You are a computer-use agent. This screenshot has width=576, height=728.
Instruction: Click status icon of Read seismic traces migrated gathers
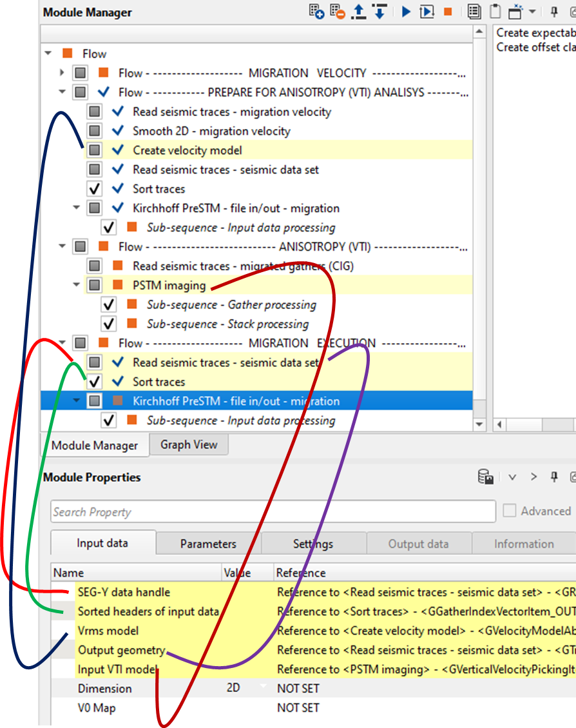[118, 266]
